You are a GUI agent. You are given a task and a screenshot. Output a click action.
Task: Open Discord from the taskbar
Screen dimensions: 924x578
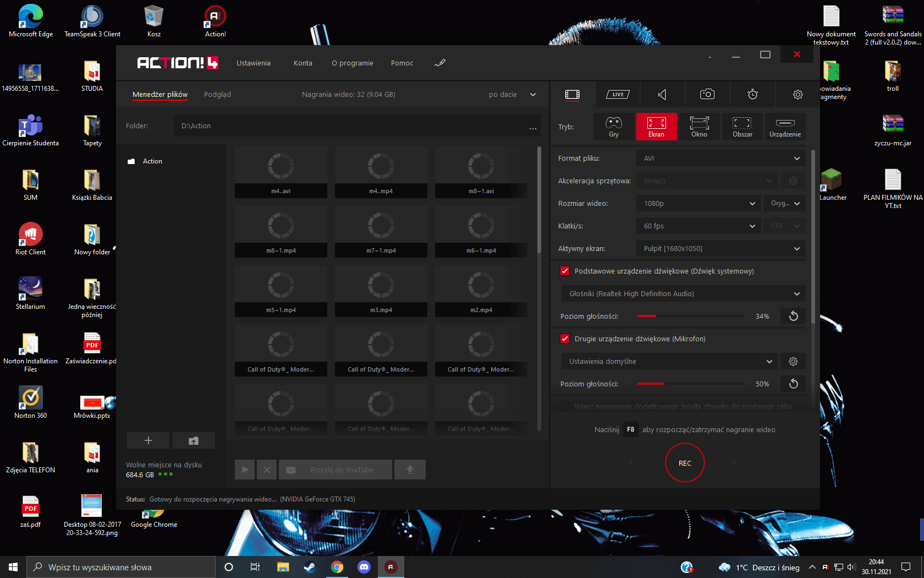364,567
